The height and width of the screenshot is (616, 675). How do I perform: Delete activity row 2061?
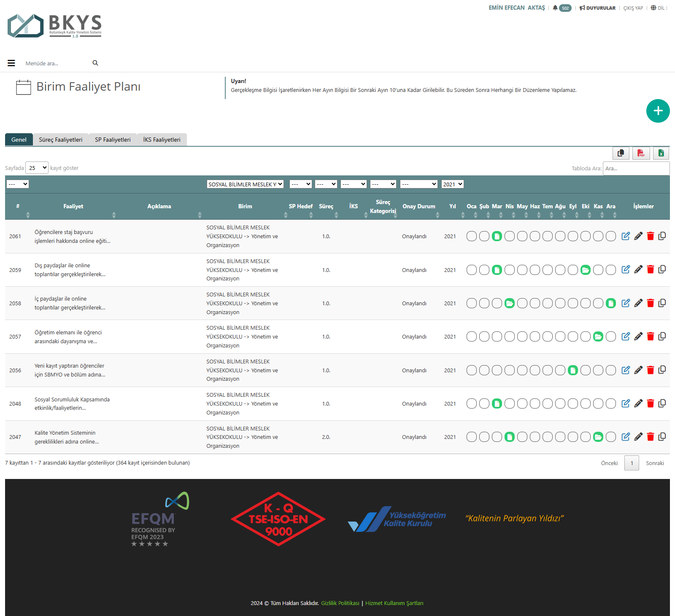point(650,236)
